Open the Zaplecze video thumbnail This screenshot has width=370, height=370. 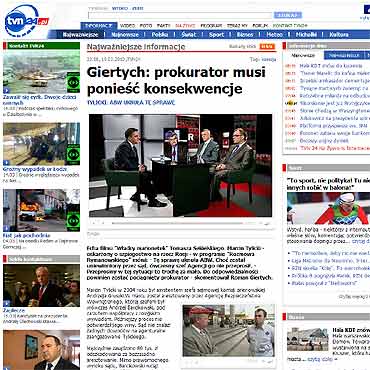(41, 285)
